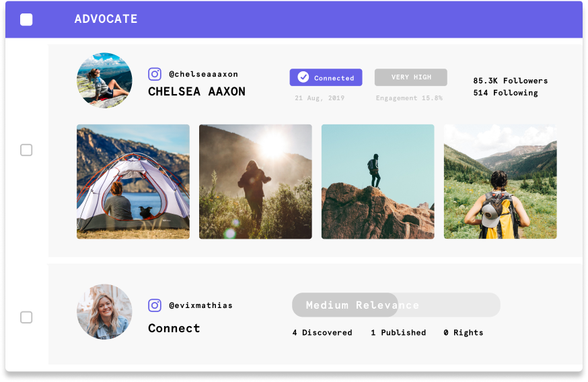Click the 0 Rights count

(463, 332)
